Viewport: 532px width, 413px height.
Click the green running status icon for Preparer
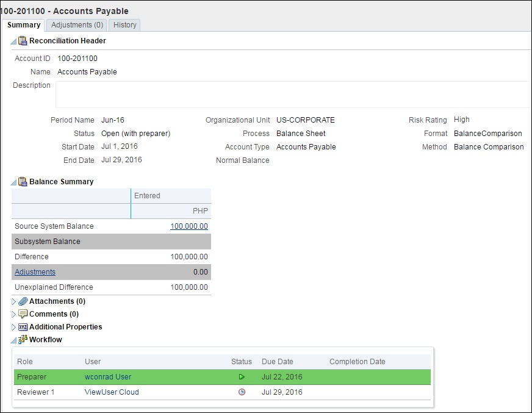pos(242,376)
